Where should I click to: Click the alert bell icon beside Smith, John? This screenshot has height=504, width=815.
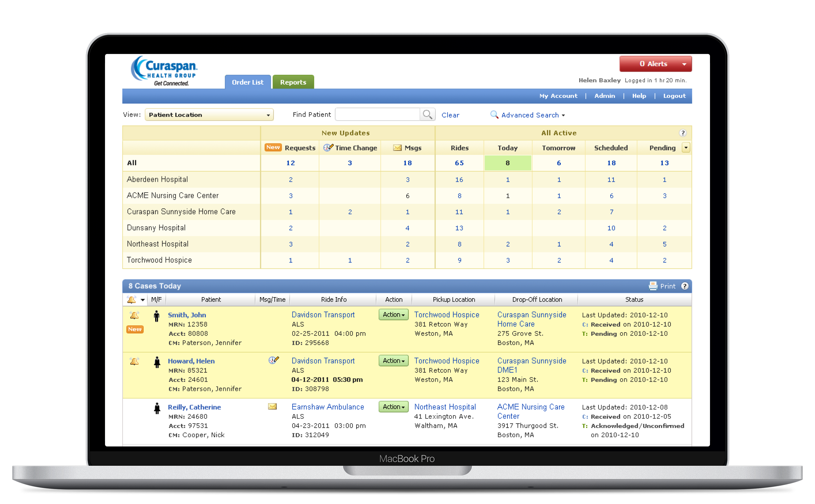134,315
